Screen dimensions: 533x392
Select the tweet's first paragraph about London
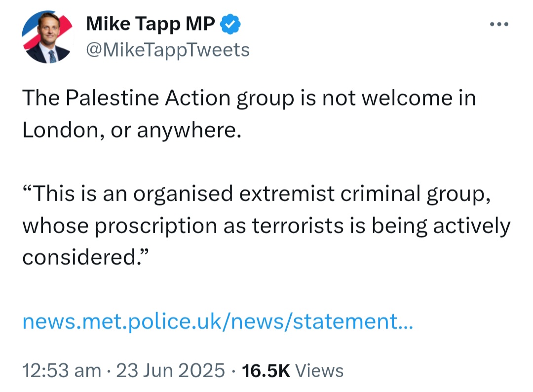[x=249, y=114]
